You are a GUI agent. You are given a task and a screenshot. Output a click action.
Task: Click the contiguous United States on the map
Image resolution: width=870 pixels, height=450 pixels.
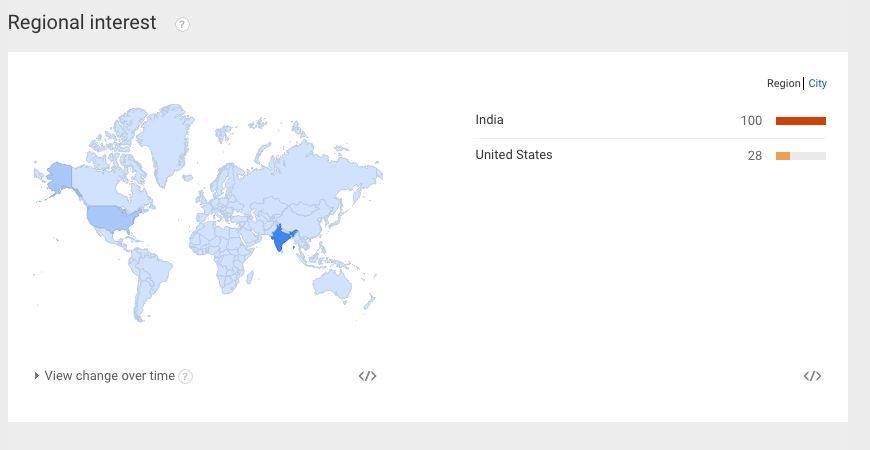(x=110, y=217)
